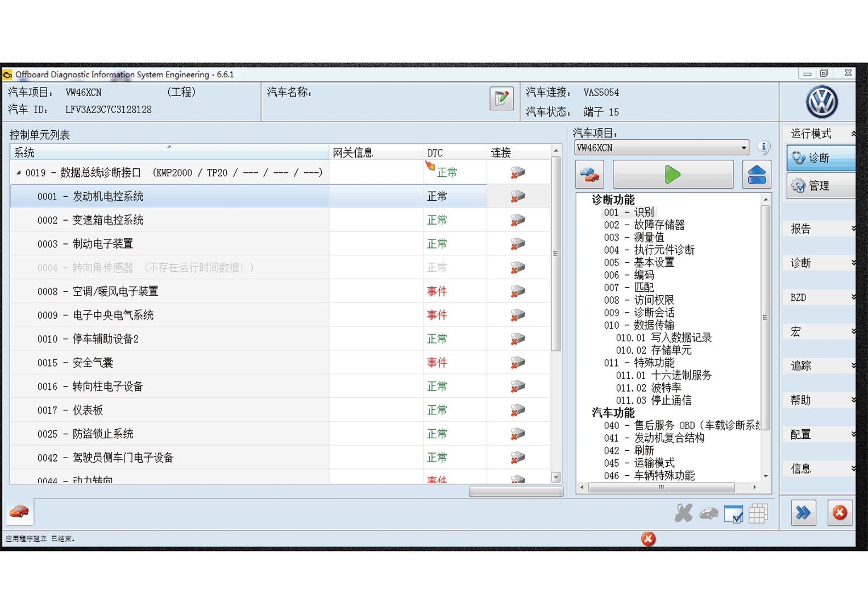
Task: Sort by the DTC column header
Action: [455, 152]
